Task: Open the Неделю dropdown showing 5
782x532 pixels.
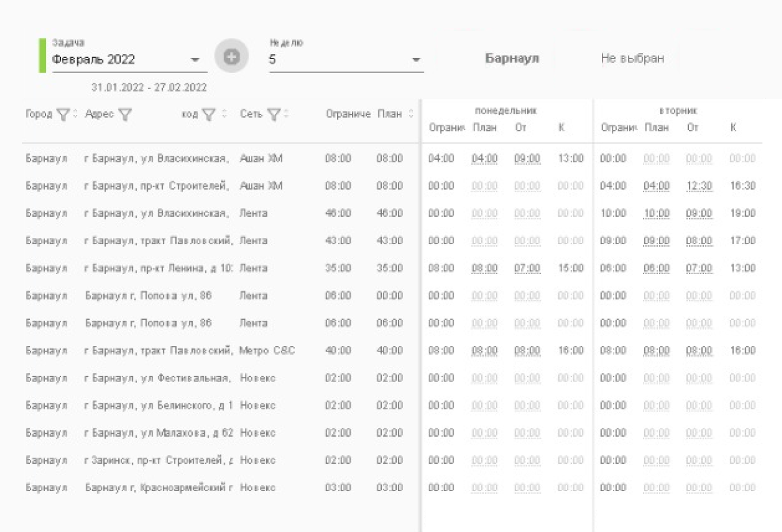Action: pos(346,59)
